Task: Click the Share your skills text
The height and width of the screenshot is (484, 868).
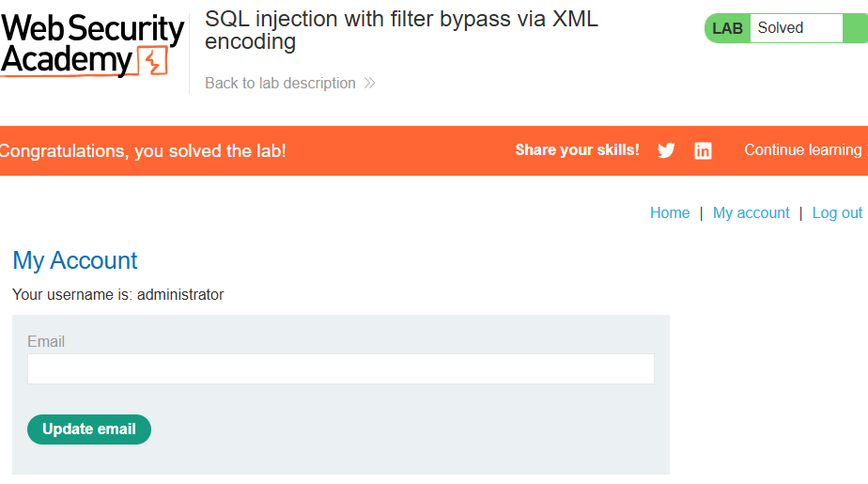Action: point(577,150)
